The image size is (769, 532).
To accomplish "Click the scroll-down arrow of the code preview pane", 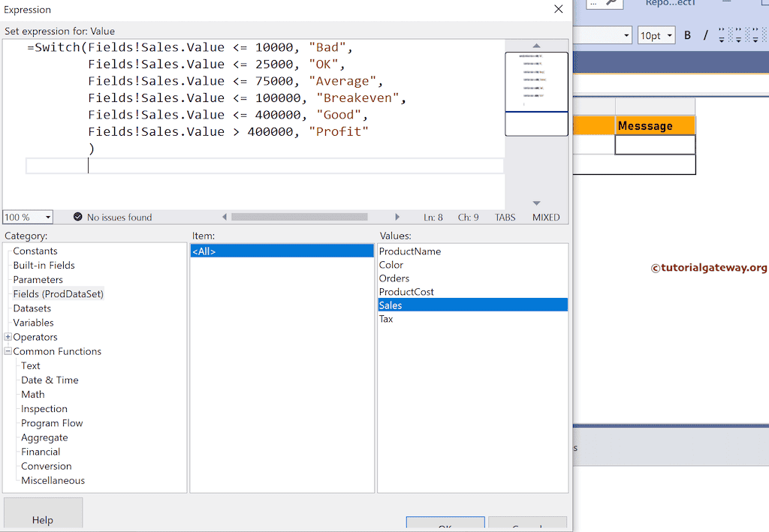I will (536, 201).
